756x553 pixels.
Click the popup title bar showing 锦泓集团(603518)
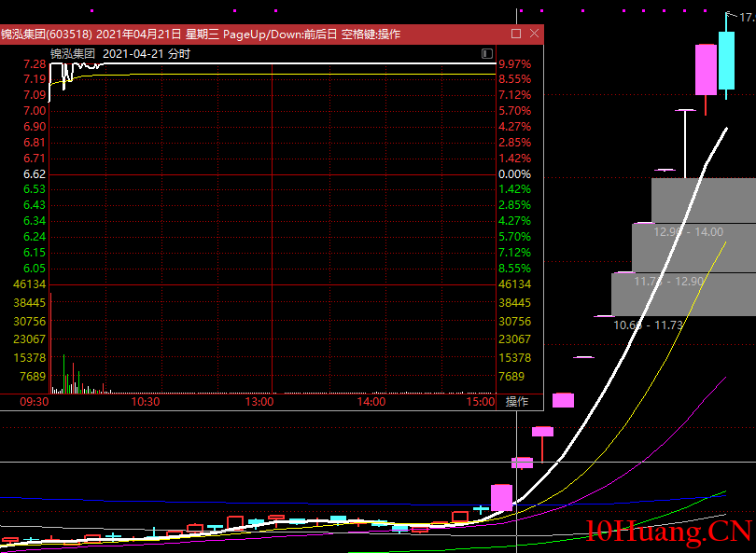(x=201, y=34)
